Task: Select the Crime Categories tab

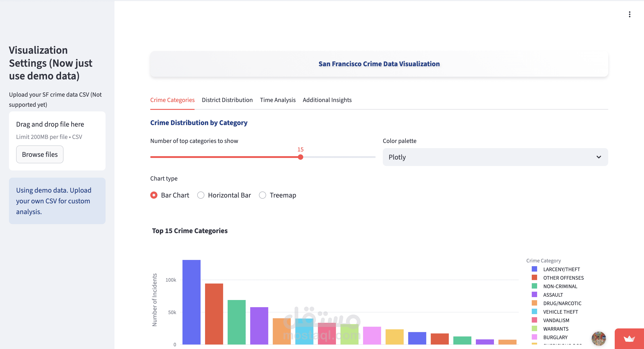Action: [x=172, y=100]
